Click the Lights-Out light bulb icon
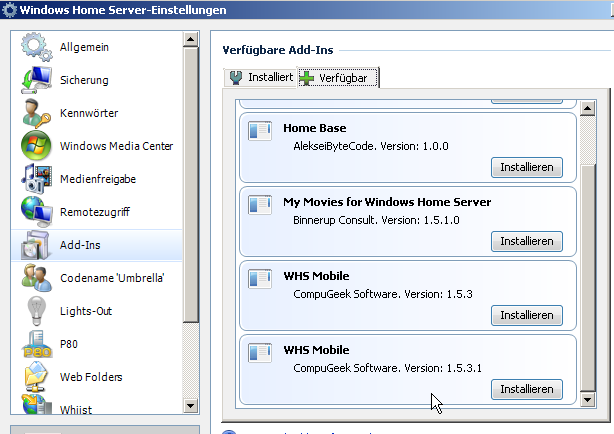This screenshot has width=614, height=434. tap(36, 311)
